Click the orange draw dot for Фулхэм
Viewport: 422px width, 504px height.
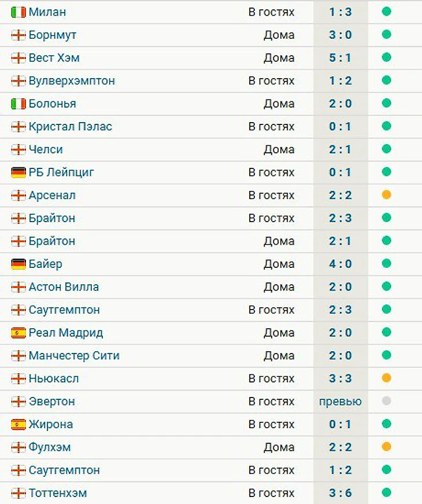386,447
